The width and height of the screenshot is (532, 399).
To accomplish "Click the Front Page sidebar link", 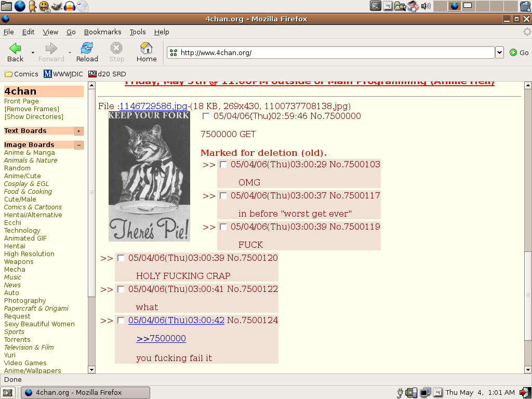I will pos(21,101).
